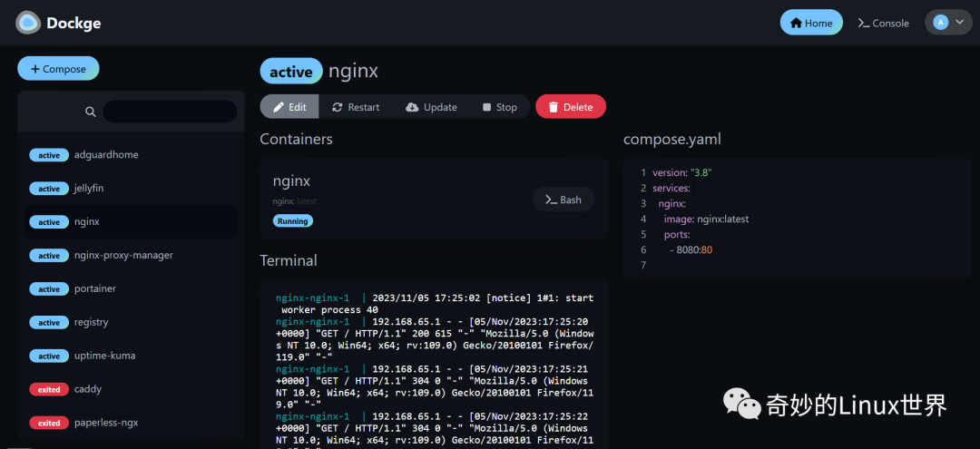Restart the nginx stack
The image size is (980, 449).
[x=356, y=107]
